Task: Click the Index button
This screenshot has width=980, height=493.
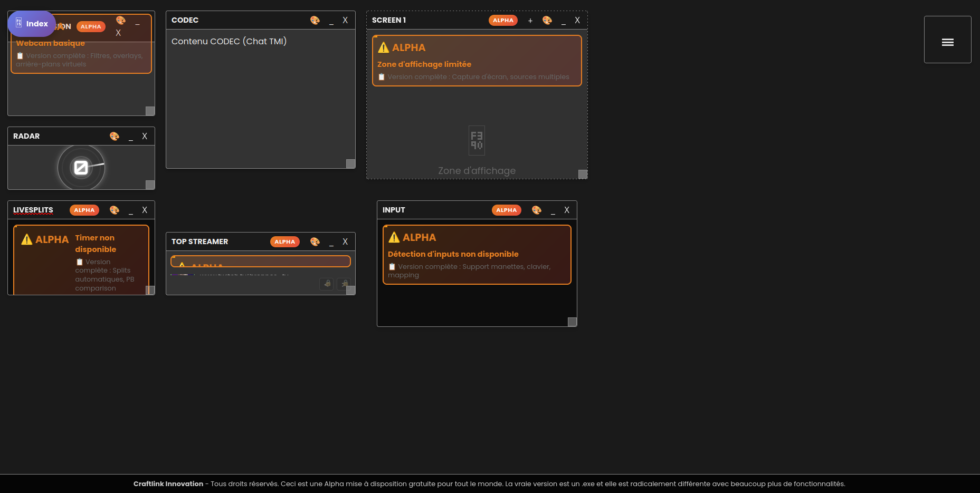Action: point(32,24)
